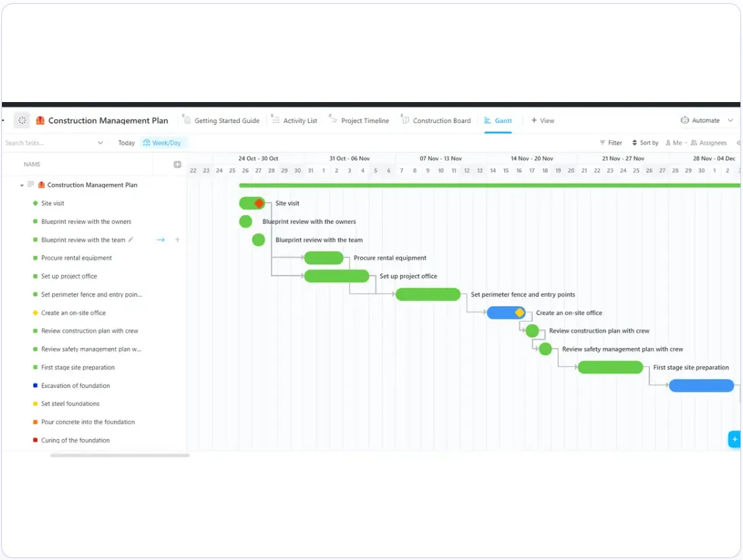Click the 24 Oct - 30 Oct week header
The height and width of the screenshot is (560, 743).
click(x=258, y=158)
